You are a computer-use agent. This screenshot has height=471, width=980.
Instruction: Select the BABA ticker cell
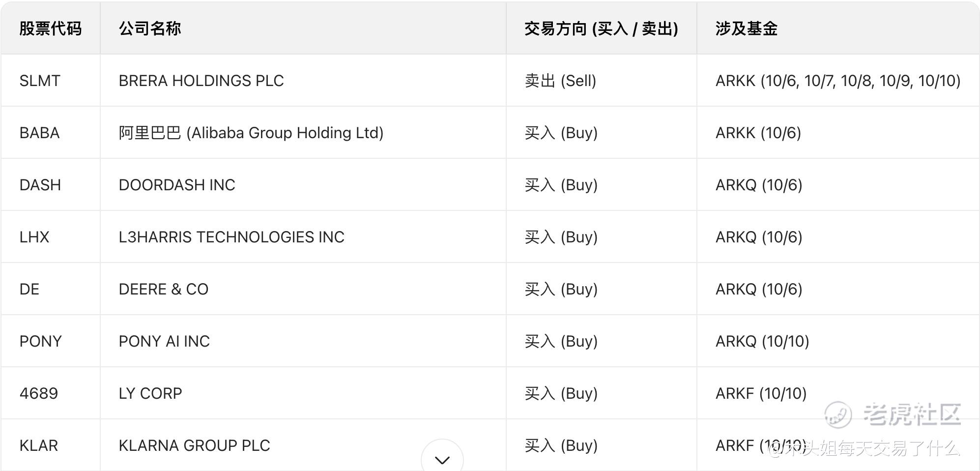pyautogui.click(x=39, y=133)
